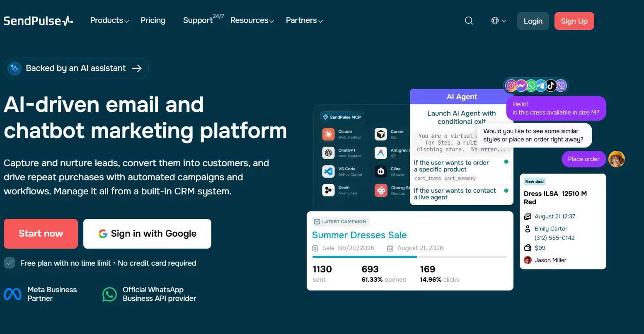
Task: Click the New deal tag
Action: click(535, 182)
